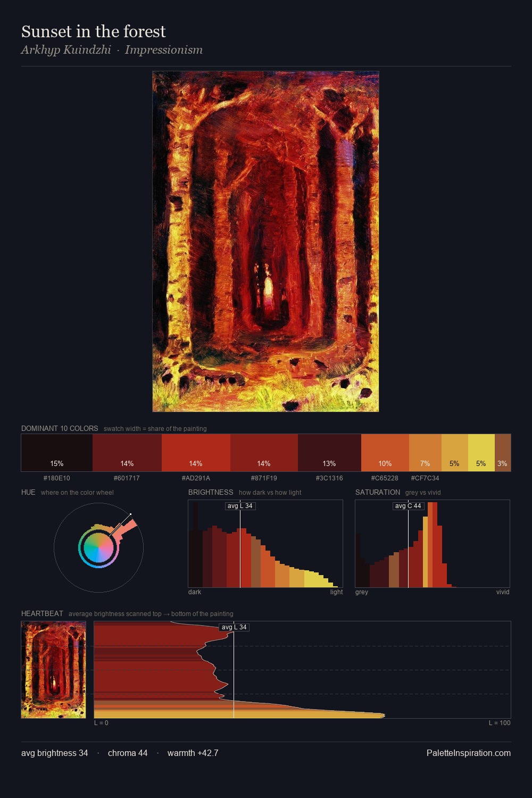
Task: Click the 'L = 0' axis label
Action: pyautogui.click(x=101, y=722)
